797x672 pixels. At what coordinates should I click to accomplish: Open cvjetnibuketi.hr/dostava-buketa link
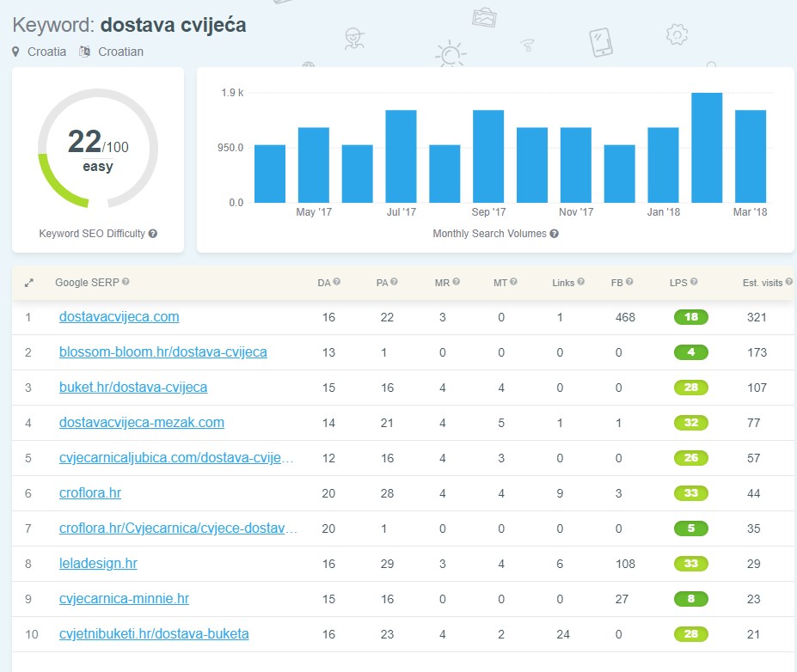click(154, 634)
